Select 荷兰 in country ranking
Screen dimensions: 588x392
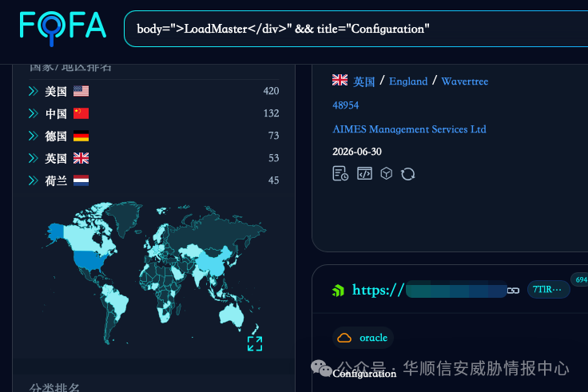click(56, 180)
